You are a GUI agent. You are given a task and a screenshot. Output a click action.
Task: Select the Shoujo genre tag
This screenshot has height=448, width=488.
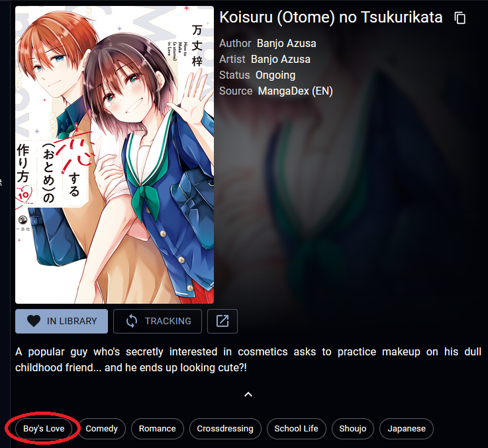point(353,429)
